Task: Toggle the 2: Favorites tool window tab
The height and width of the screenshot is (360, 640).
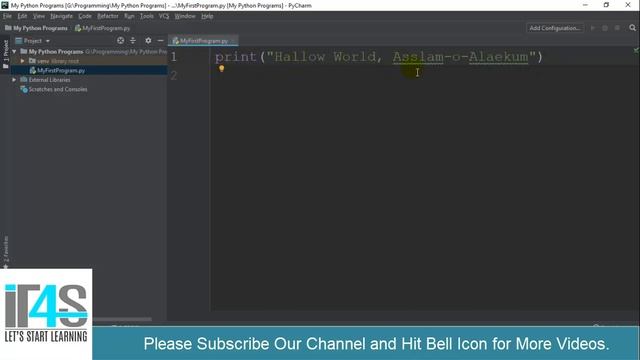Action: tap(5, 251)
